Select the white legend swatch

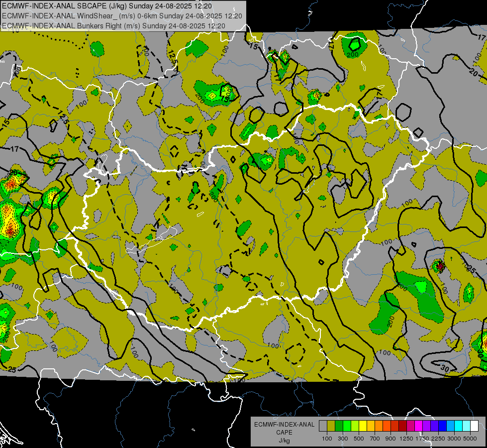[x=475, y=426]
